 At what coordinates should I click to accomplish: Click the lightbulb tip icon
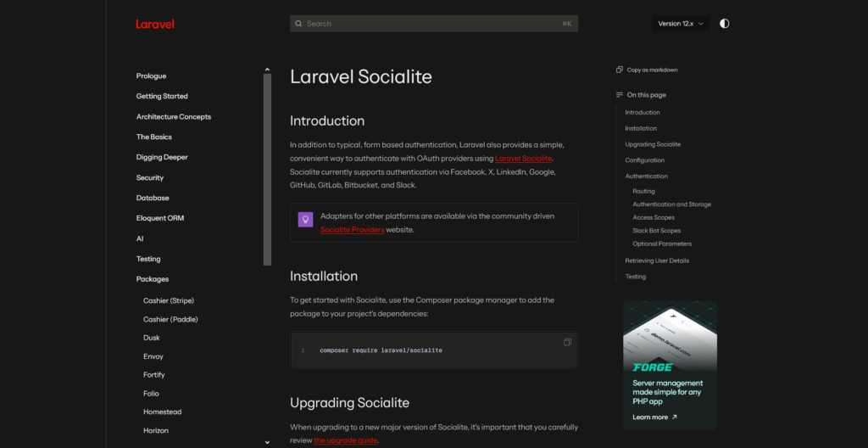tap(305, 219)
